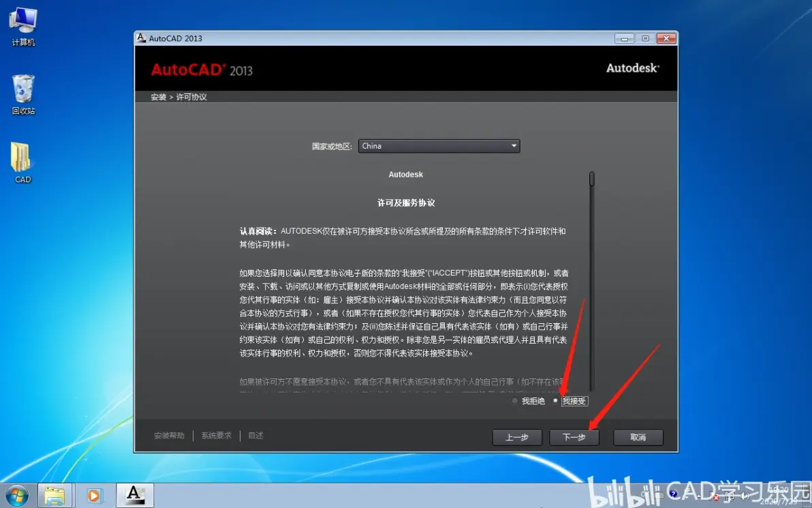Select the CAD folder on the desktop
The height and width of the screenshot is (508, 812).
pos(22,163)
